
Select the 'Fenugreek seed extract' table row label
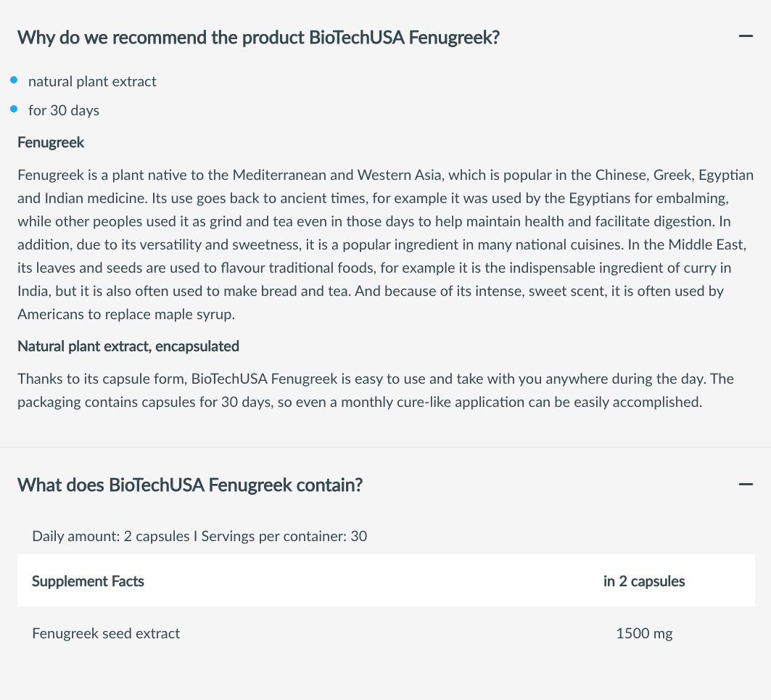(x=106, y=633)
